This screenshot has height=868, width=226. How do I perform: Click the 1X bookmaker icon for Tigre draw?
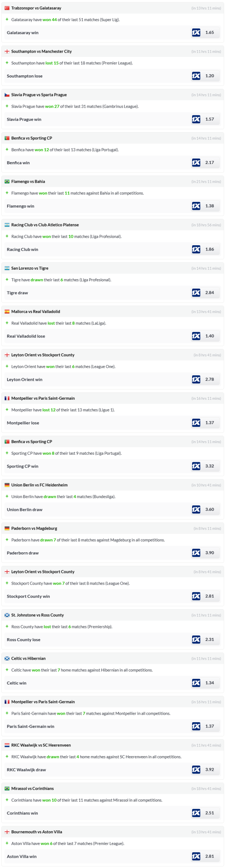[x=196, y=293]
